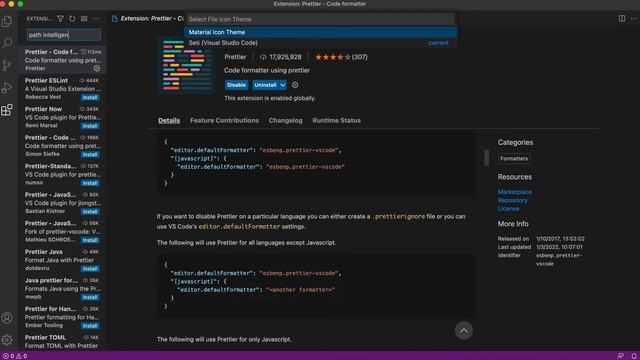This screenshot has width=640, height=360.
Task: Click the Prettier publisher name
Action: pos(235,57)
